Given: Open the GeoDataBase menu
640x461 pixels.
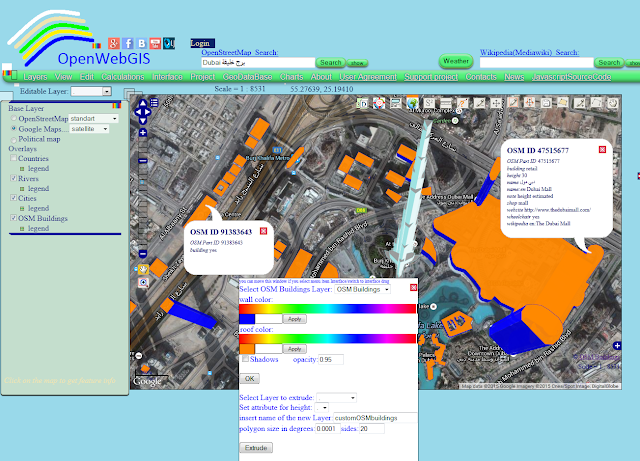Looking at the screenshot, I should click(247, 77).
